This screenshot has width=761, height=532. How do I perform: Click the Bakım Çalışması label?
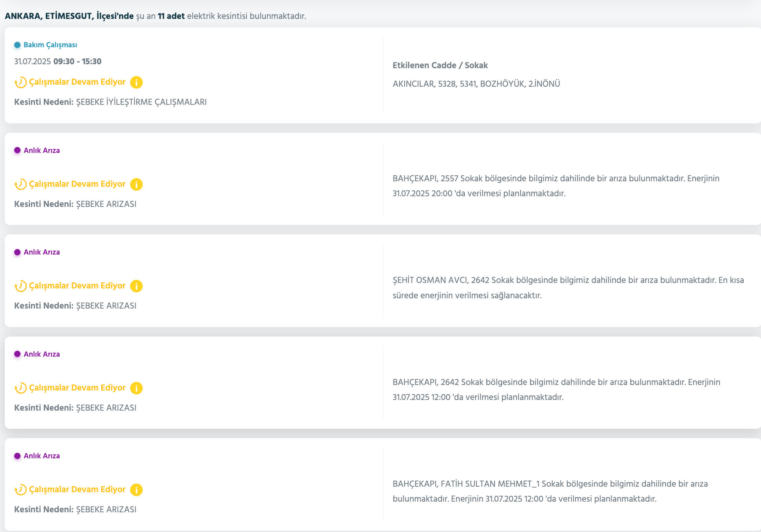click(x=50, y=45)
